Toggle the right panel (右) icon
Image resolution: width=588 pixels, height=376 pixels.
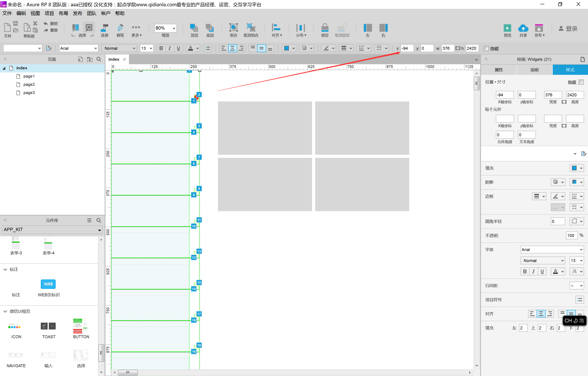(383, 28)
